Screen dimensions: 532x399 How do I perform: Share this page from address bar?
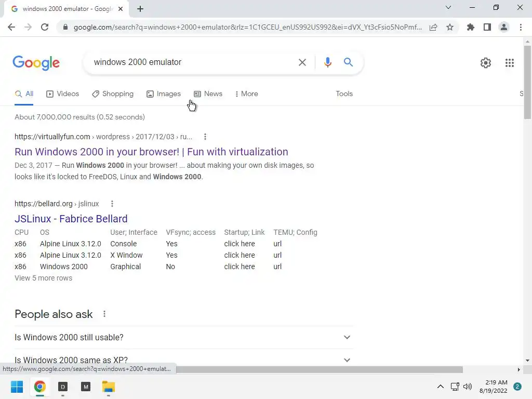(x=433, y=27)
